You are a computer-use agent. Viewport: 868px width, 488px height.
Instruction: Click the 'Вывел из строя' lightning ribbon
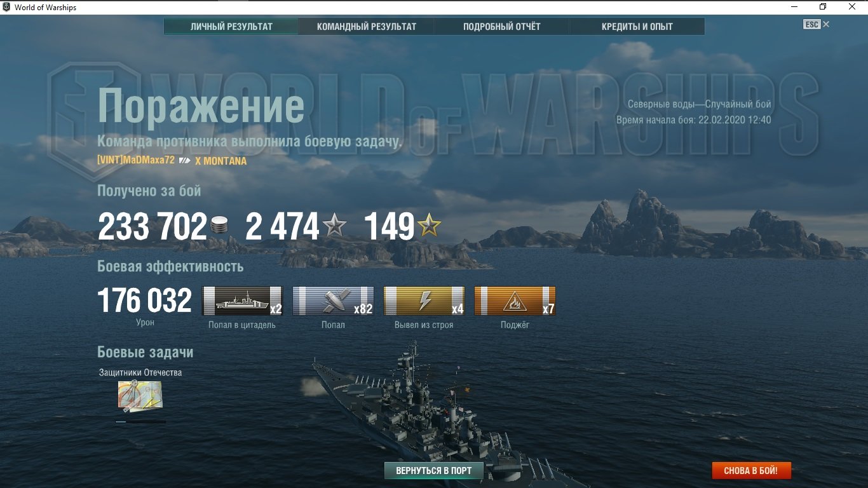click(x=424, y=301)
